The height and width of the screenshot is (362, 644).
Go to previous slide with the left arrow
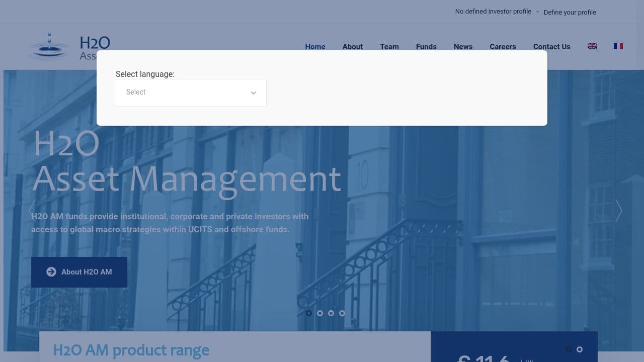click(x=31, y=211)
